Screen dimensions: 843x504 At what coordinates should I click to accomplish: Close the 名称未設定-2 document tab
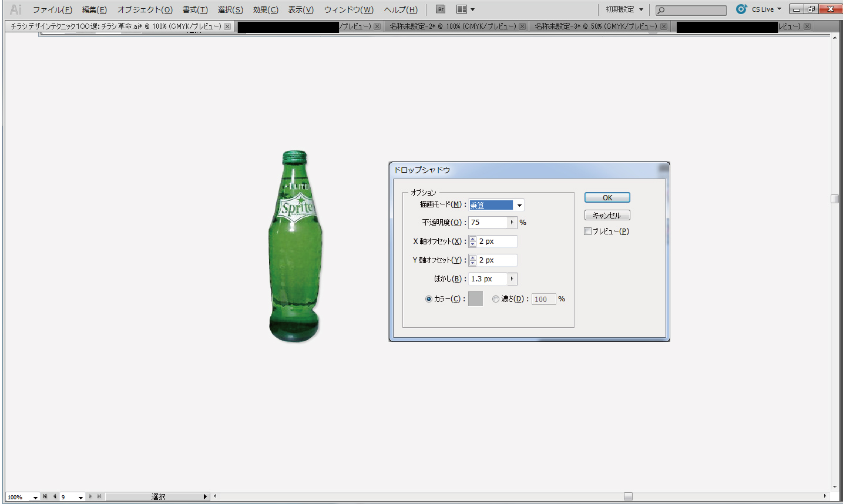point(522,26)
